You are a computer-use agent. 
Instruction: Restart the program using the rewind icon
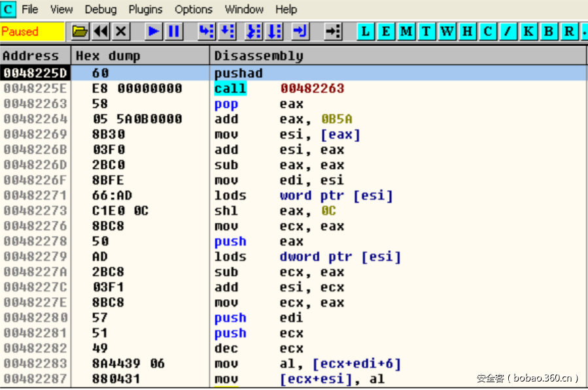pyautogui.click(x=100, y=31)
